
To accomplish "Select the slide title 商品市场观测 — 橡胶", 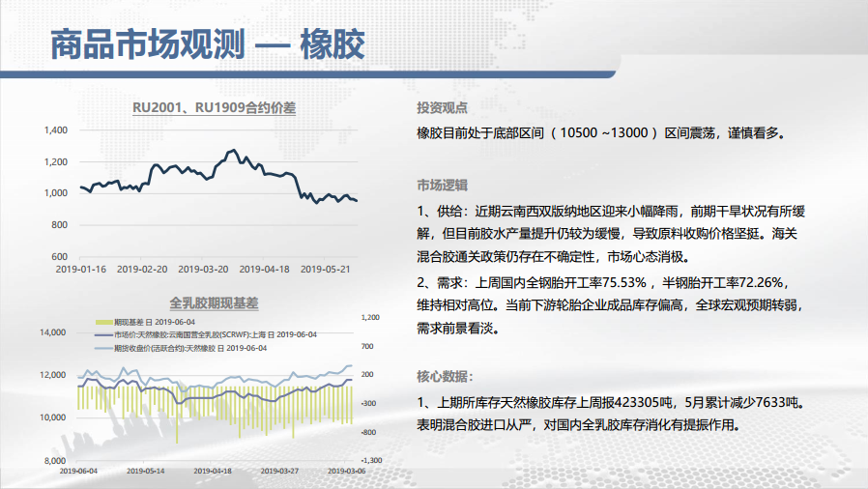I will (207, 45).
